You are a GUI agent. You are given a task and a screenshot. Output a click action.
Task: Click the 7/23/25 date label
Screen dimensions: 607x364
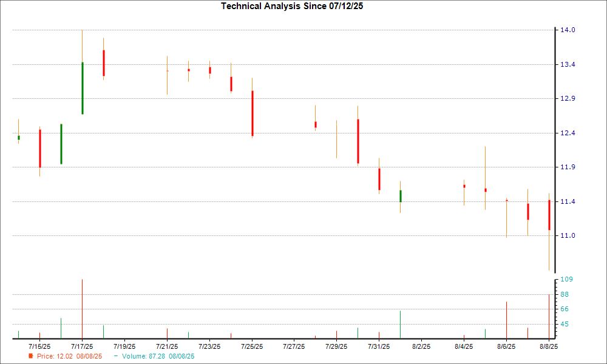(209, 346)
